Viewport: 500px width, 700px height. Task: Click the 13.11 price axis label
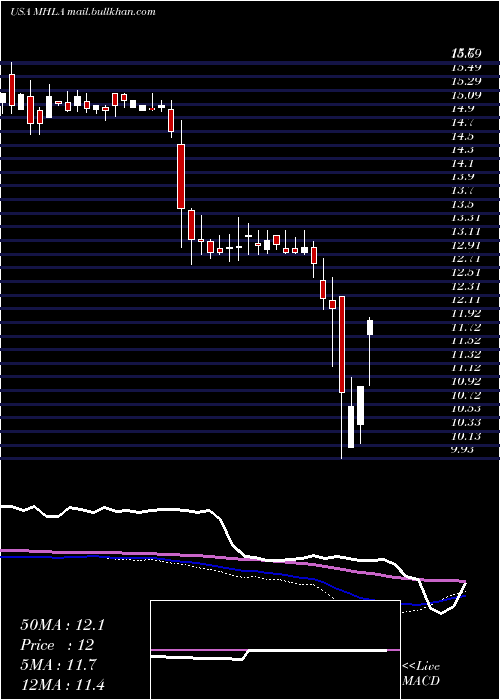(466, 231)
